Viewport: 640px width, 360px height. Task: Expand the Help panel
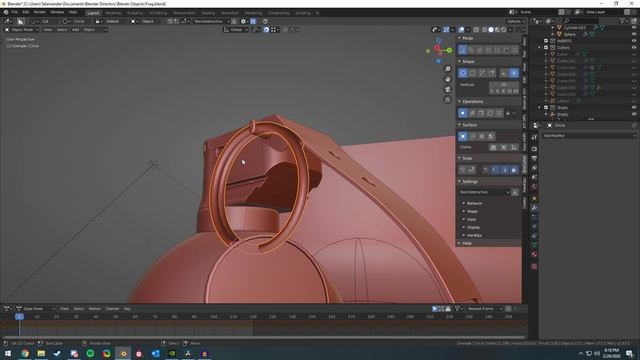[467, 243]
